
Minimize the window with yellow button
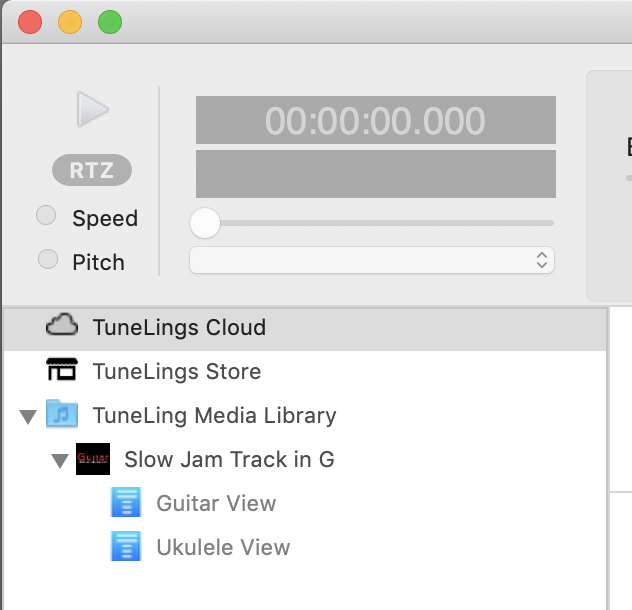70,22
